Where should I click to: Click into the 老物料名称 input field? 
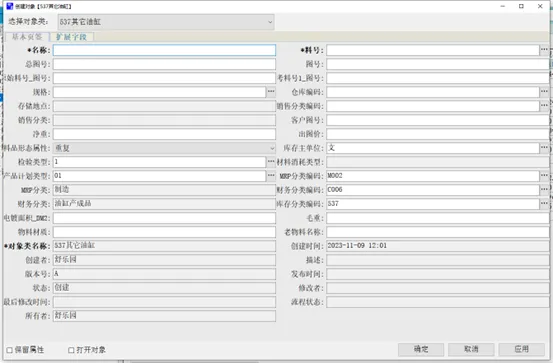[x=438, y=232]
